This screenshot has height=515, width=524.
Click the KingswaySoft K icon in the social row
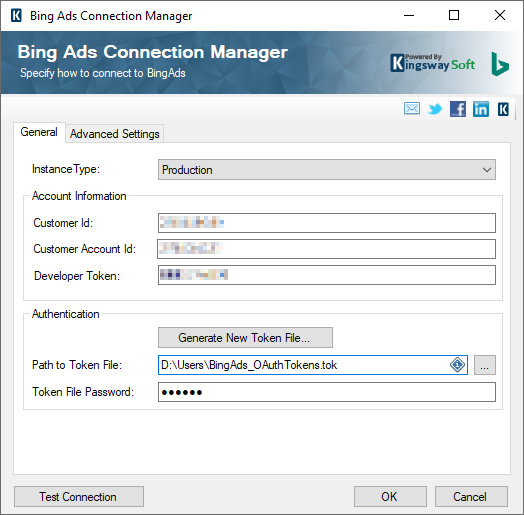click(503, 109)
